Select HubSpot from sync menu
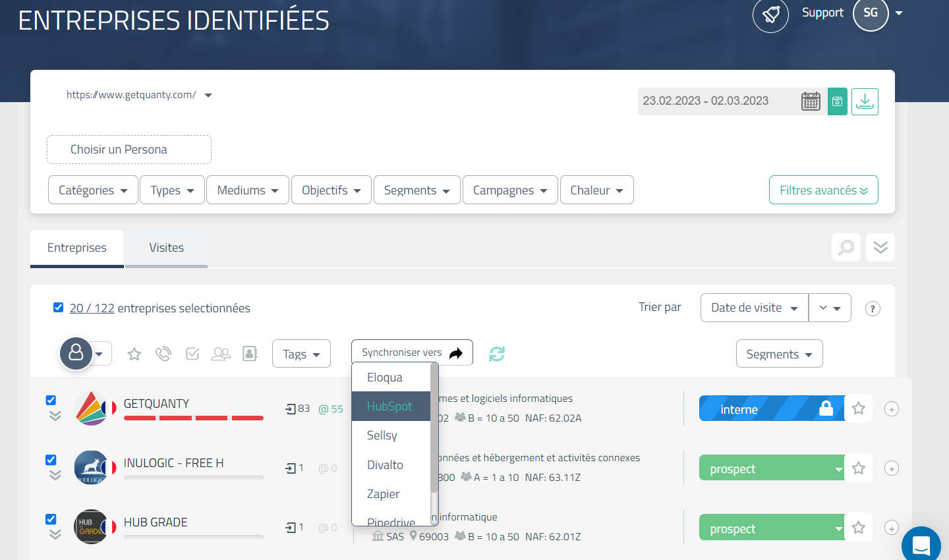This screenshot has width=949, height=560. pyautogui.click(x=391, y=406)
